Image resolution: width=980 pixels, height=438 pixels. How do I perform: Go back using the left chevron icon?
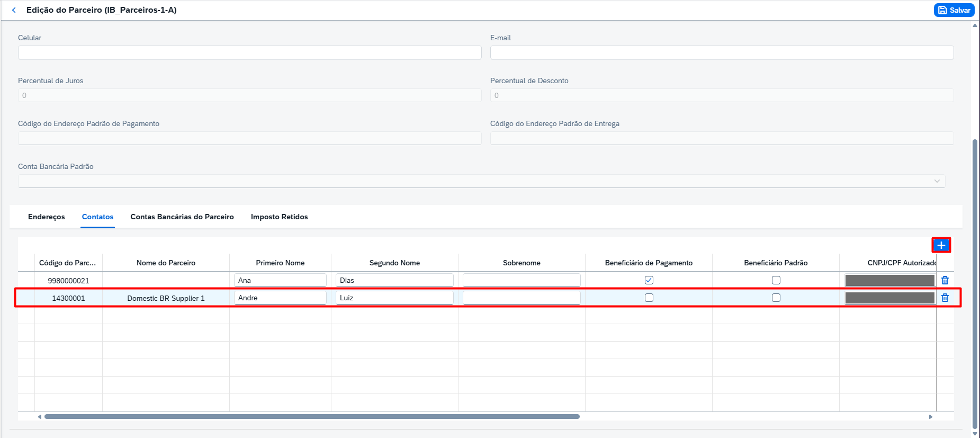click(14, 10)
